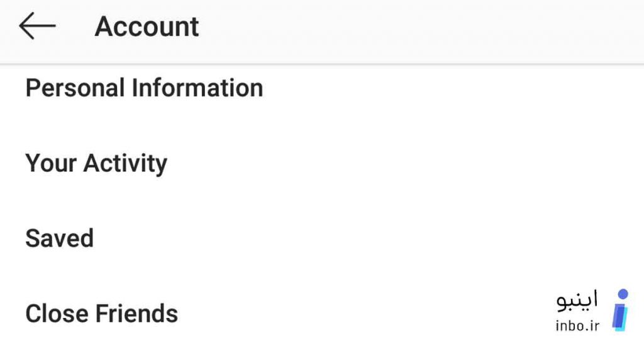Go back from the Account screen

coord(37,25)
